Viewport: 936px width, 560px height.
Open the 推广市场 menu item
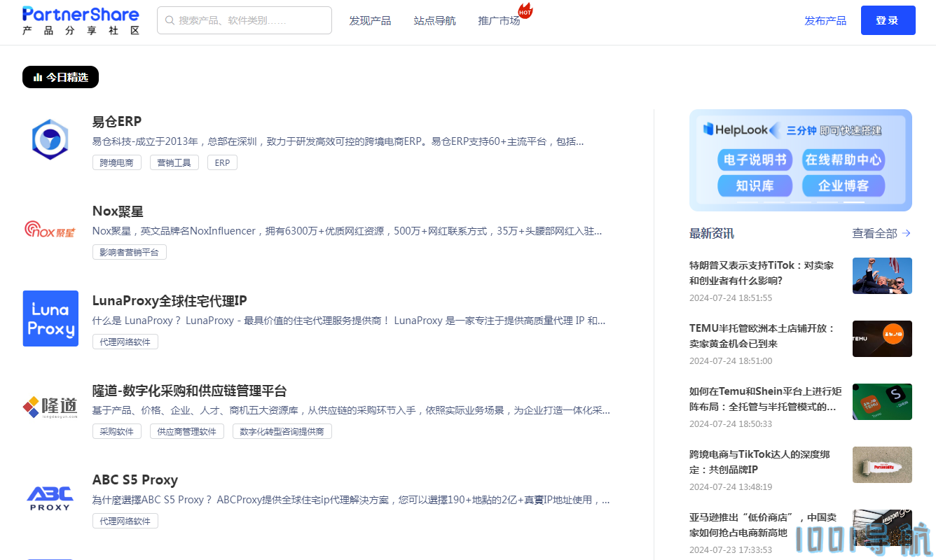499,20
